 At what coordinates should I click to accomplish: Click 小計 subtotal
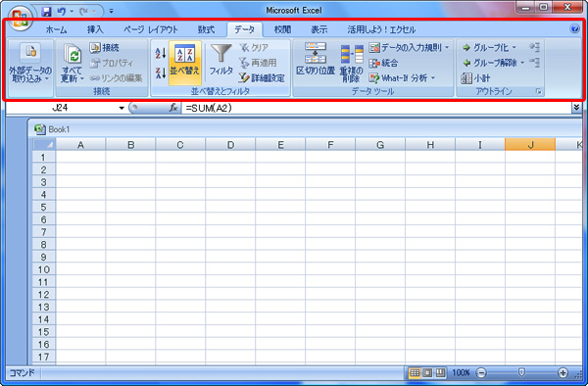(x=475, y=78)
